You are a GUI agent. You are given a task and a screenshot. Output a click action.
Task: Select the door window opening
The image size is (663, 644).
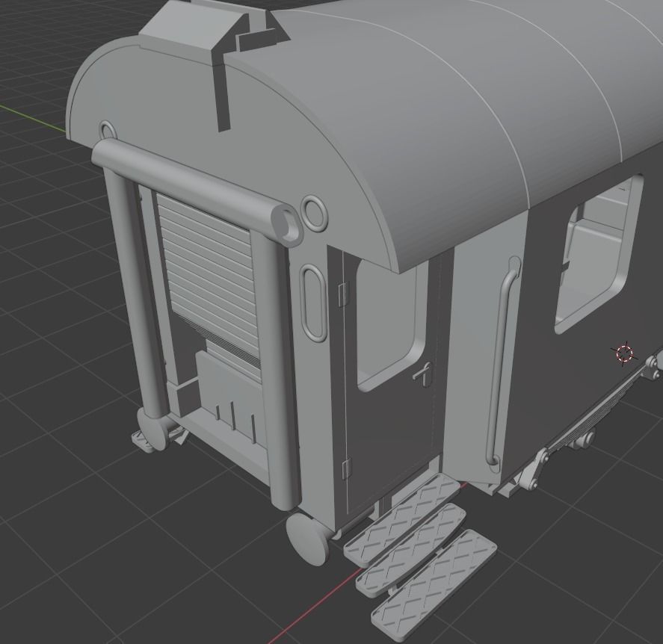point(392,324)
